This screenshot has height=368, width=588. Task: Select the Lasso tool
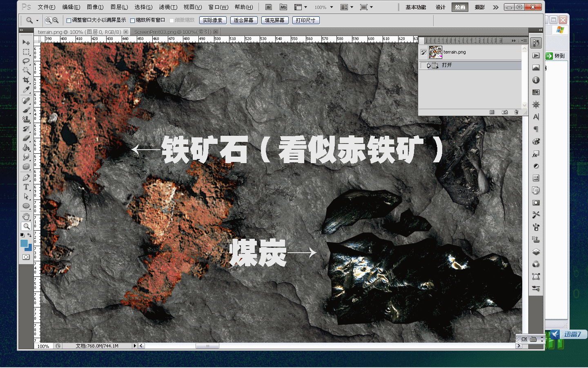[x=26, y=61]
